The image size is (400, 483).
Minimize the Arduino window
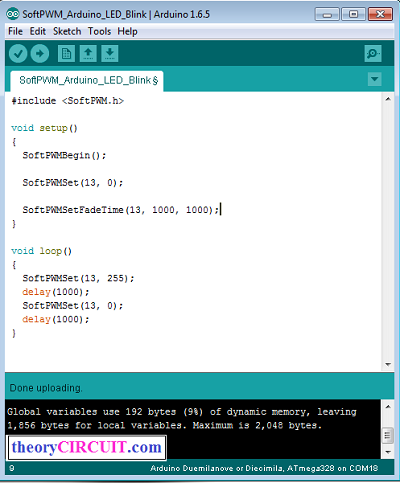click(327, 14)
